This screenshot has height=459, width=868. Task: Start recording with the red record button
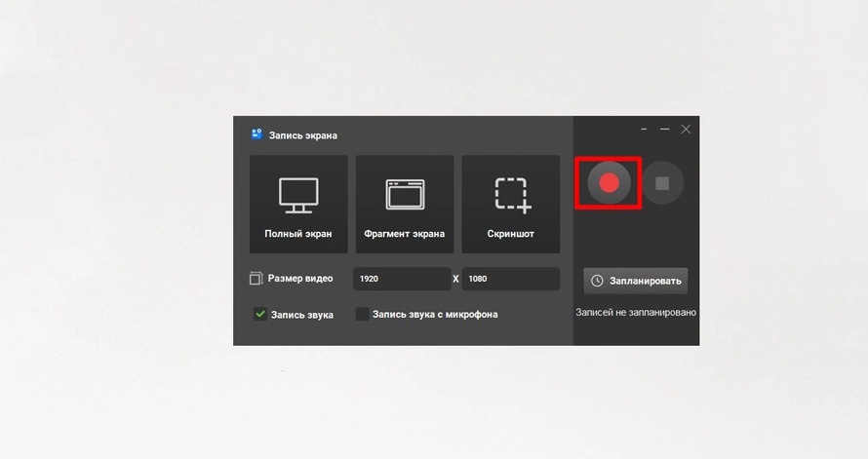pyautogui.click(x=609, y=183)
